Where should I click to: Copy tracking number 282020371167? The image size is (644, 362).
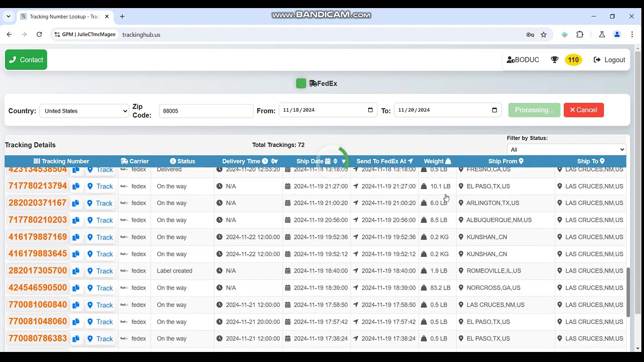click(75, 203)
